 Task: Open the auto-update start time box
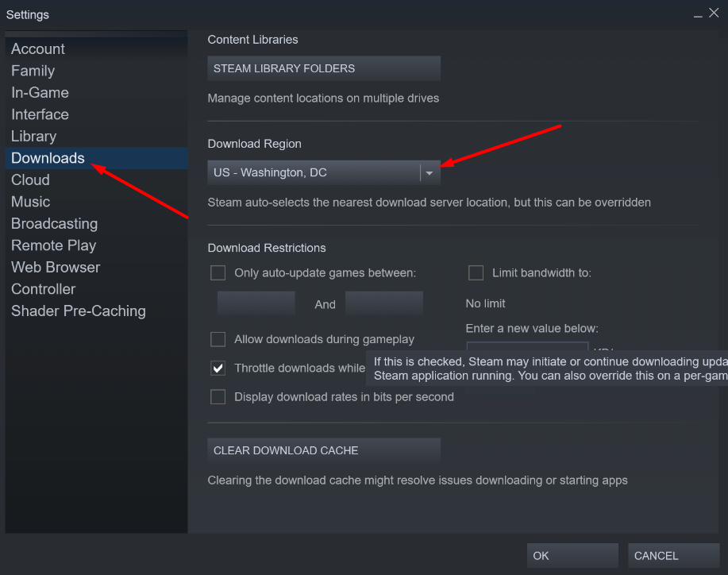256,303
